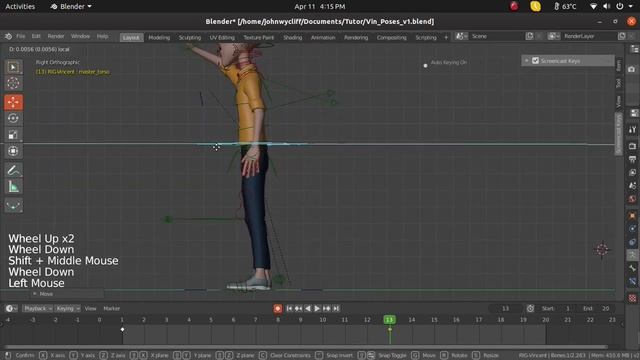Open the timeline Marker menu
The width and height of the screenshot is (640, 360).
(111, 309)
